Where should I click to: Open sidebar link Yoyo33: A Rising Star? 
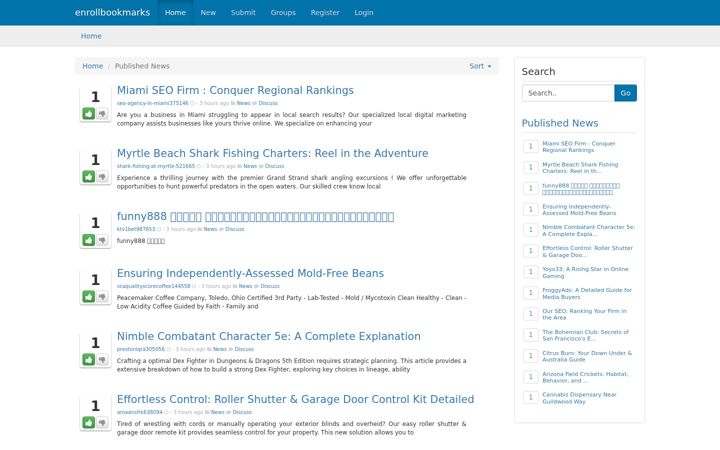click(585, 272)
